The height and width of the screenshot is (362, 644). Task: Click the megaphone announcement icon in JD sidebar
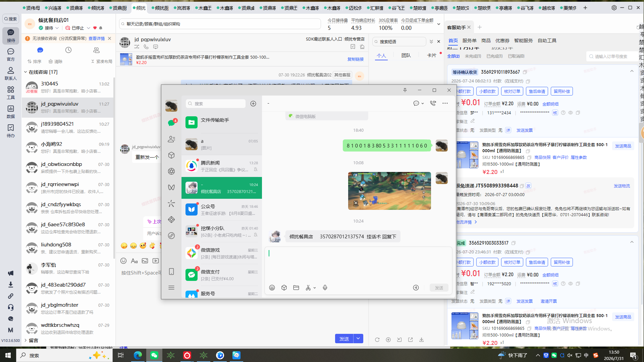click(x=11, y=273)
